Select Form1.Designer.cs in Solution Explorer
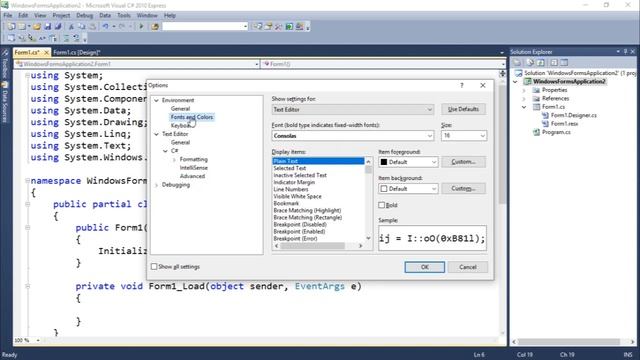Viewport: 640px width, 360px height. [x=573, y=116]
